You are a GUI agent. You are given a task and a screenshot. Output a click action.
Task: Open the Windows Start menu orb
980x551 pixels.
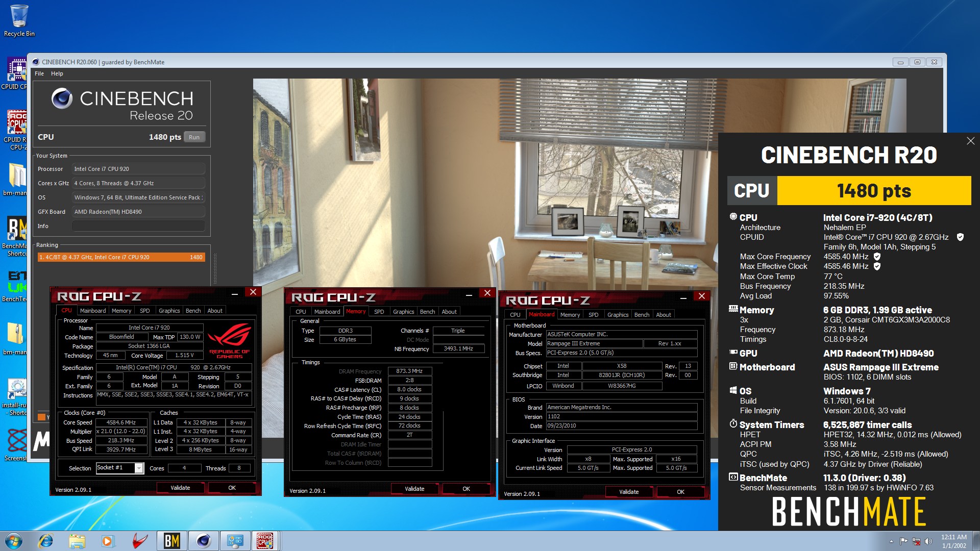click(14, 541)
